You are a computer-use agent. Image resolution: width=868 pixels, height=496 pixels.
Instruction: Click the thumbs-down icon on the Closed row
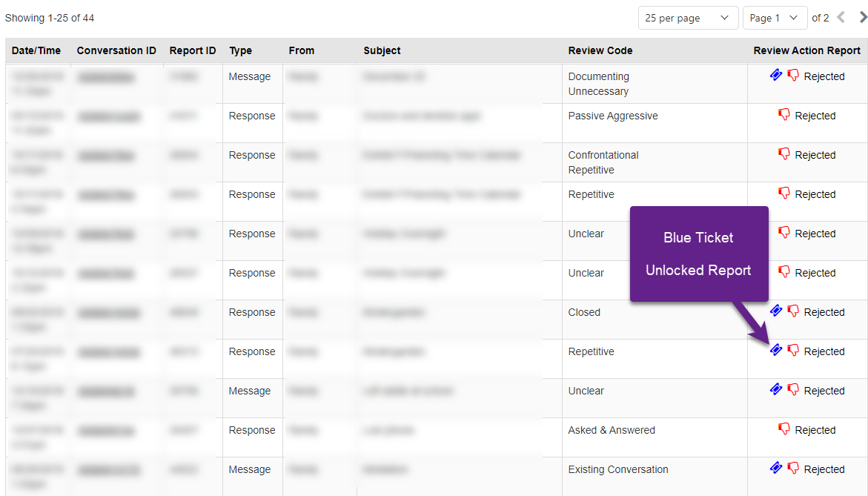[793, 311]
